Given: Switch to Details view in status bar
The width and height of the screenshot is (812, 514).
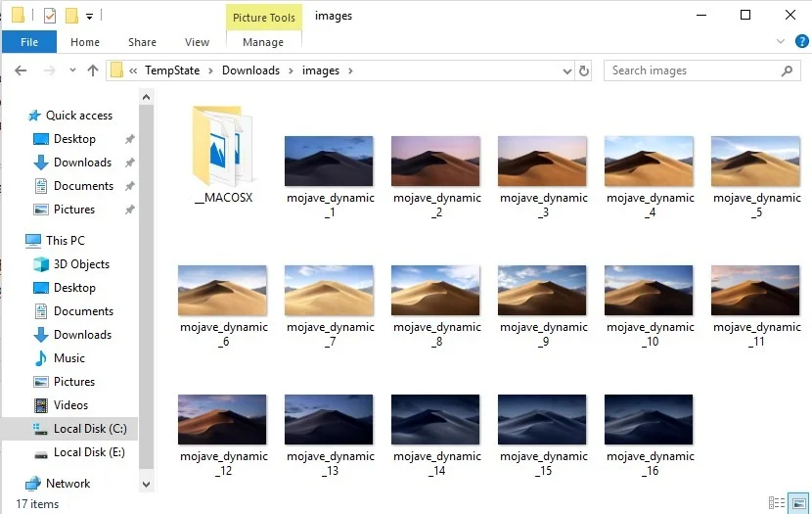Looking at the screenshot, I should tap(776, 502).
